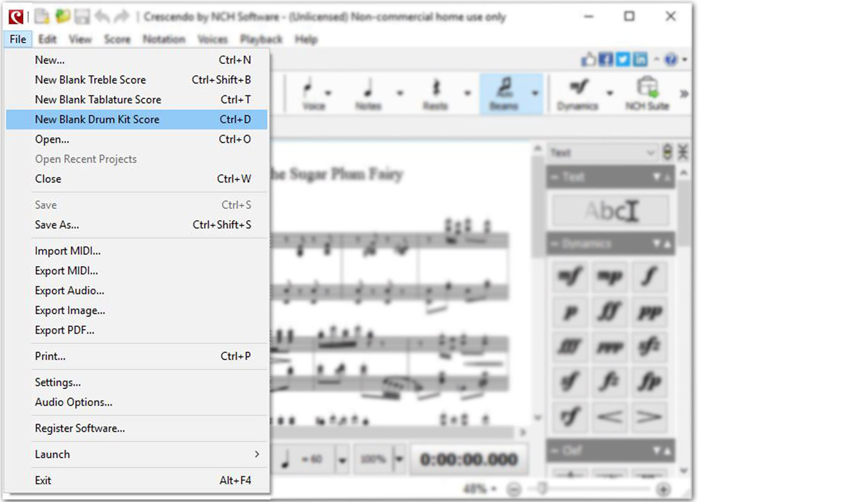The width and height of the screenshot is (868, 502).
Task: Select Import MIDI... from File menu
Action: pos(137,251)
